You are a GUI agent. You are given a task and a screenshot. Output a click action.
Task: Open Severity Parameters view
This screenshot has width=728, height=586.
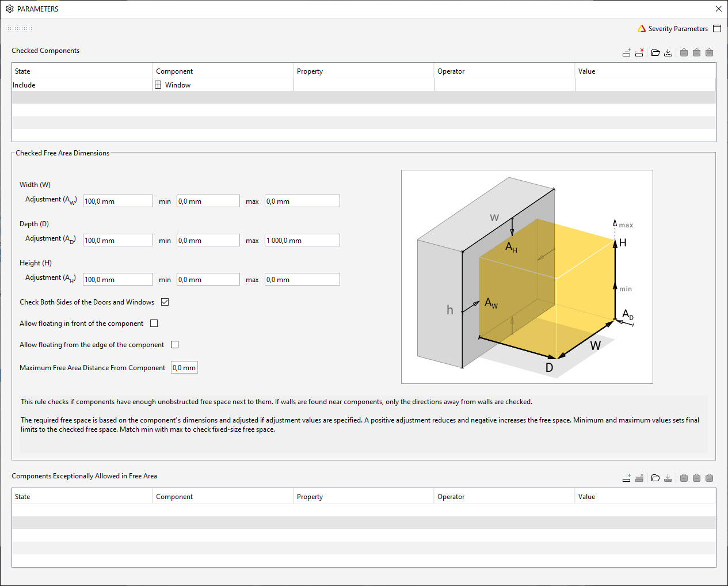coord(678,28)
